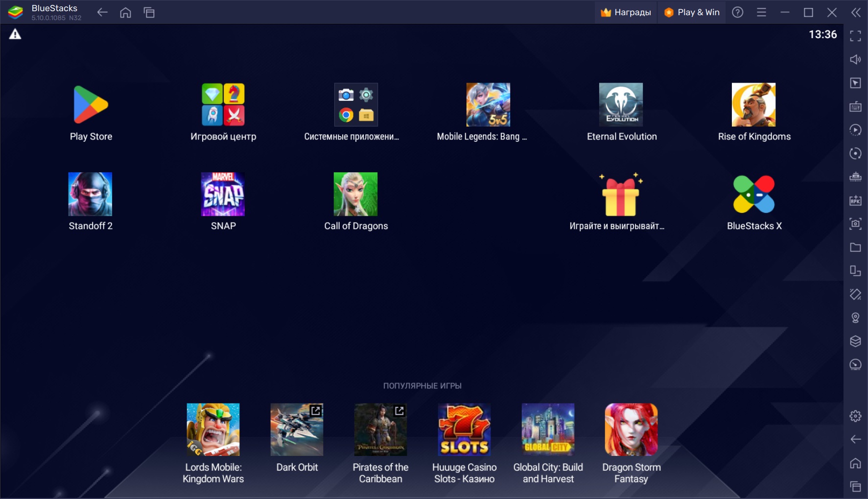This screenshot has width=868, height=499.
Task: Open Global City: Build and Harvest
Action: (x=548, y=430)
